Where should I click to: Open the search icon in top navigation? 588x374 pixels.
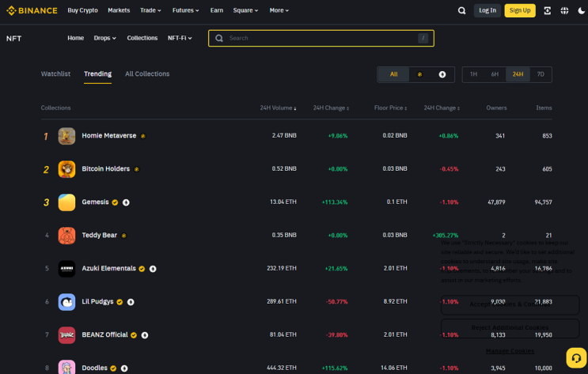pos(461,10)
